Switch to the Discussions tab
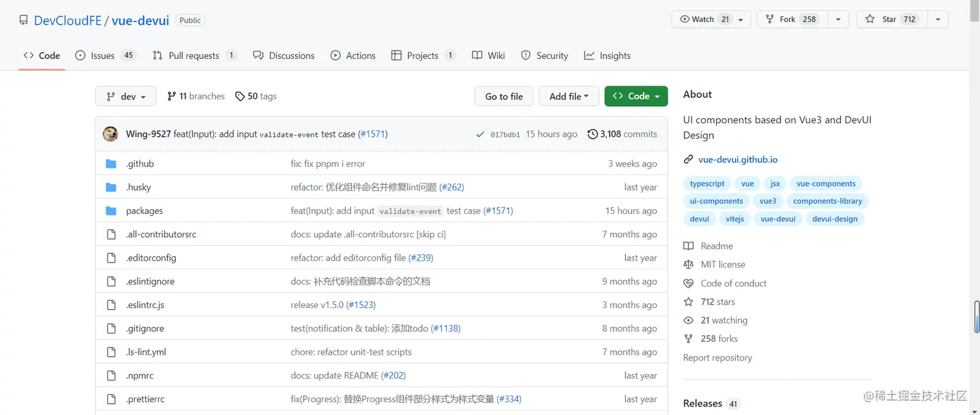 (284, 56)
